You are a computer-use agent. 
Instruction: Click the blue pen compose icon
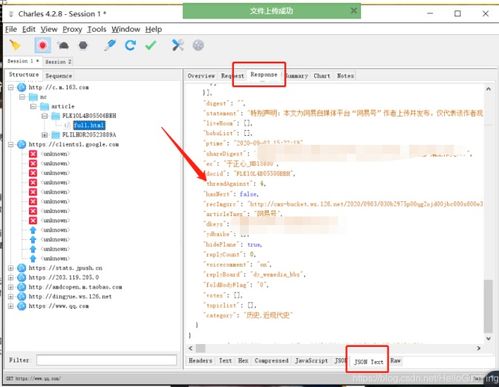pyautogui.click(x=110, y=45)
